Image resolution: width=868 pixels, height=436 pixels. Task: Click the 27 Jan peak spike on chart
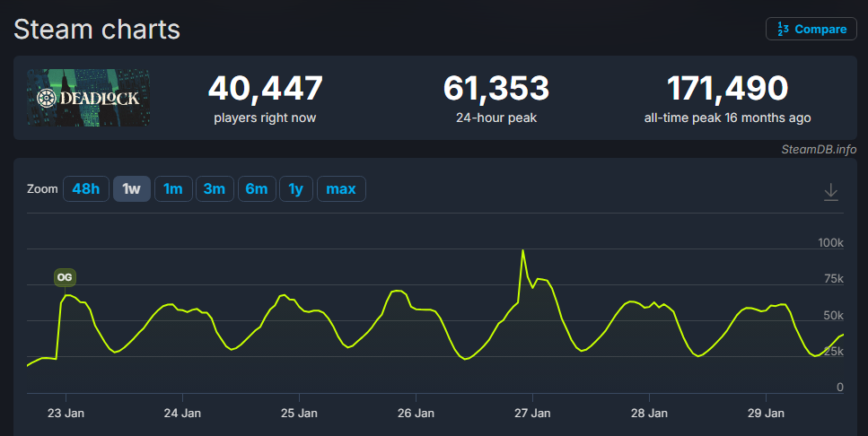(522, 250)
